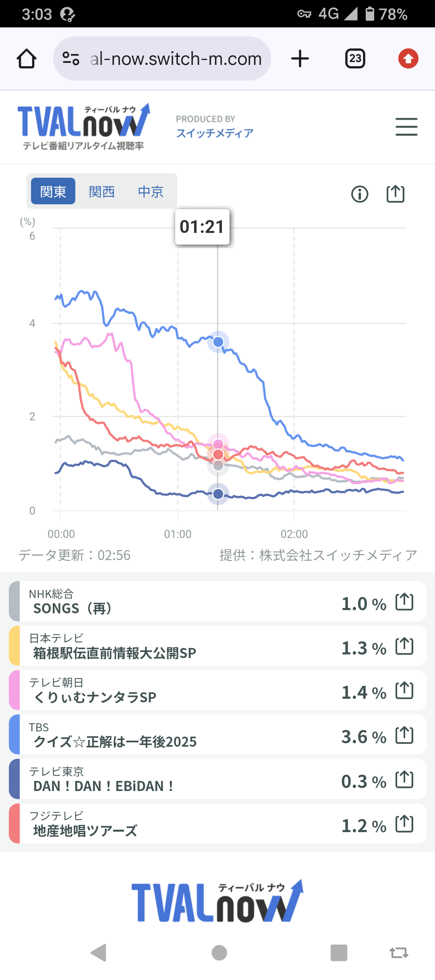Share the TBS クイズ☆正解は一年後2025 rating

[404, 735]
